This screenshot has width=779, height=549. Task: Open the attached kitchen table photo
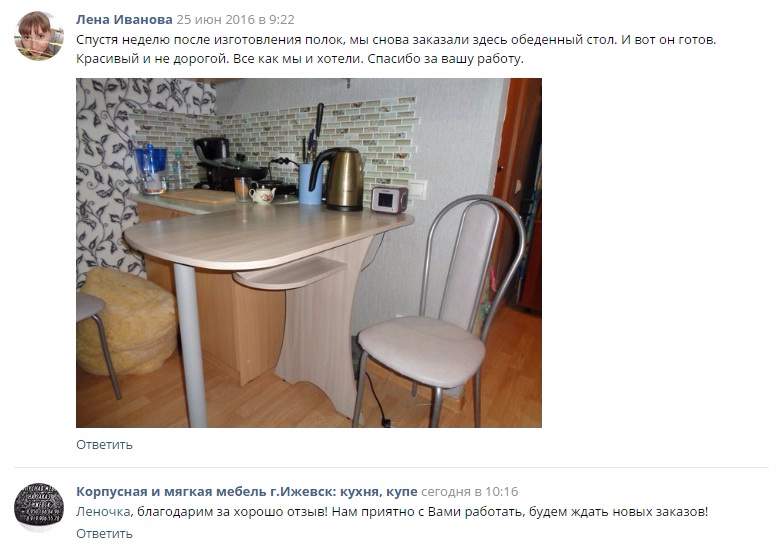pyautogui.click(x=309, y=252)
